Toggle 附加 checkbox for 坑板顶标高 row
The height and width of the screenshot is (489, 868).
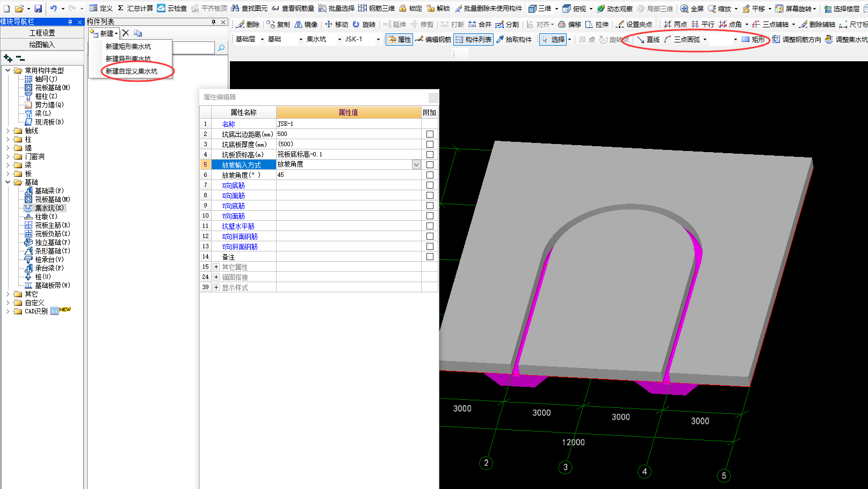(430, 154)
